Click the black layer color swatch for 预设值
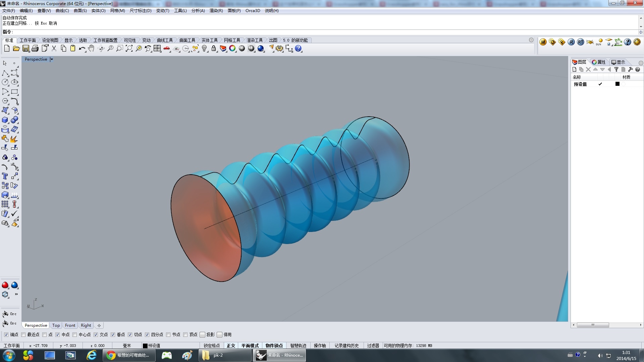The image size is (644, 362). click(x=618, y=84)
